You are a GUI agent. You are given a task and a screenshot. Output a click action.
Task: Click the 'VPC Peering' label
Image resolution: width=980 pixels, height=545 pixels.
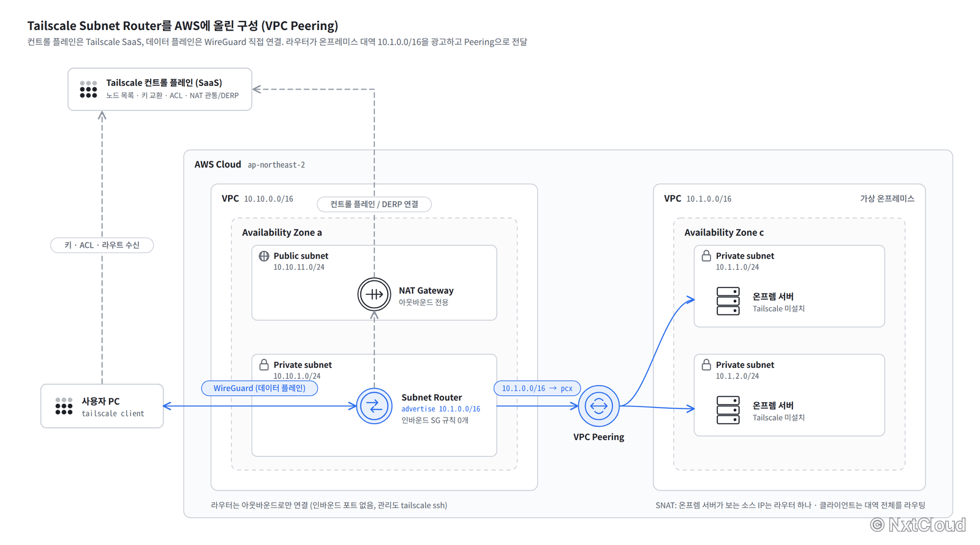click(598, 437)
